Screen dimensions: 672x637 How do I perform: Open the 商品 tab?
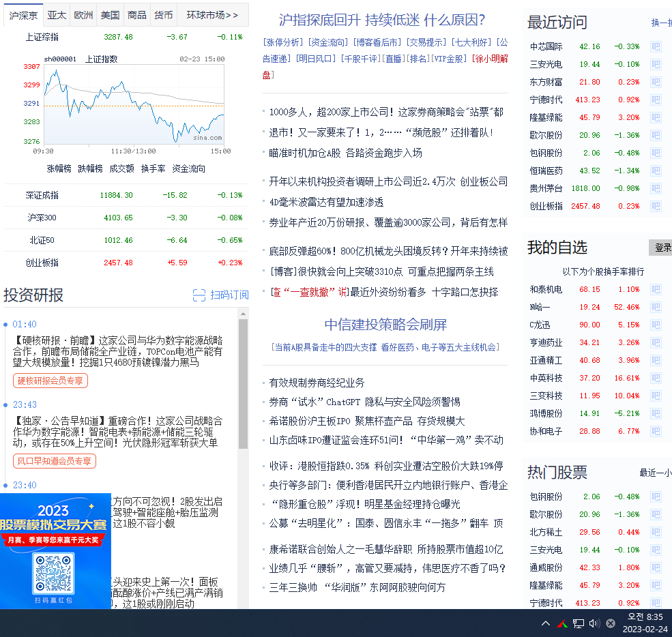(x=136, y=16)
